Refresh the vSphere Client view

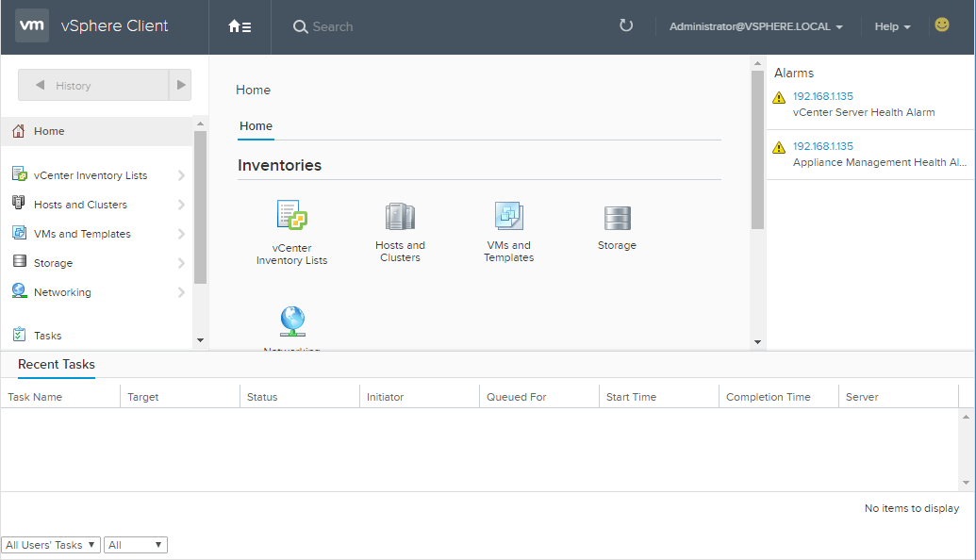pyautogui.click(x=626, y=25)
